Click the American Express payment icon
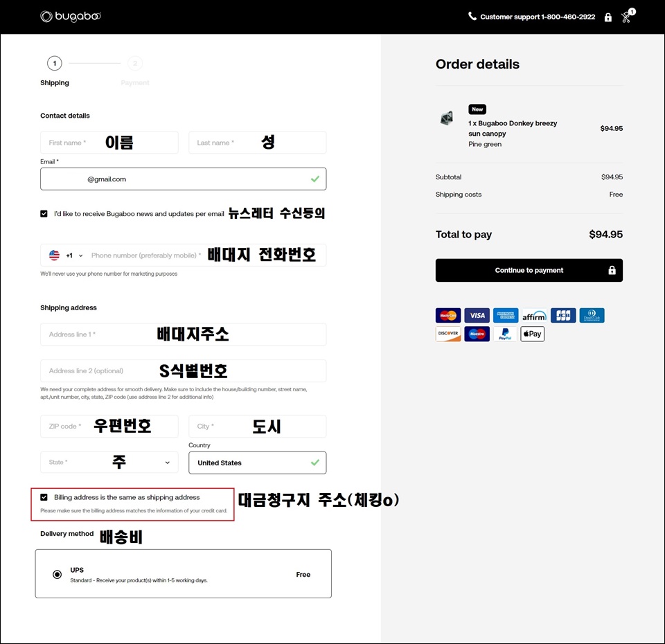Image resolution: width=665 pixels, height=644 pixels. click(506, 316)
